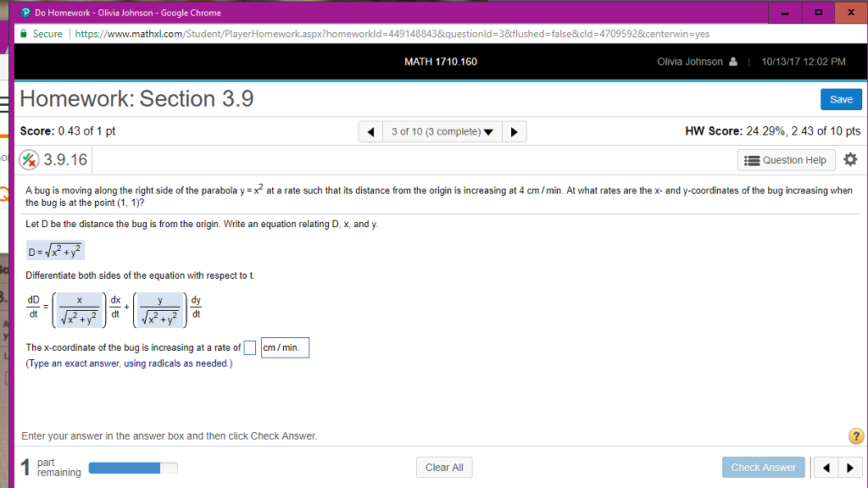Go to previous question with left arrow
This screenshot has width=868, height=488.
[x=370, y=130]
